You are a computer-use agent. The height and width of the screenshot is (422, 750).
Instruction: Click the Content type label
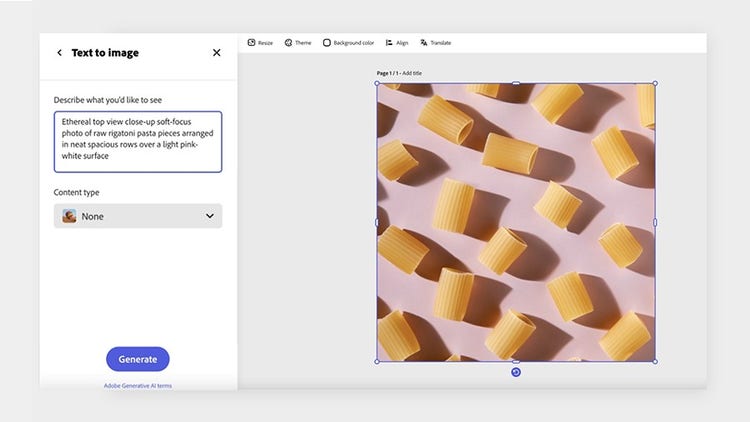point(77,192)
